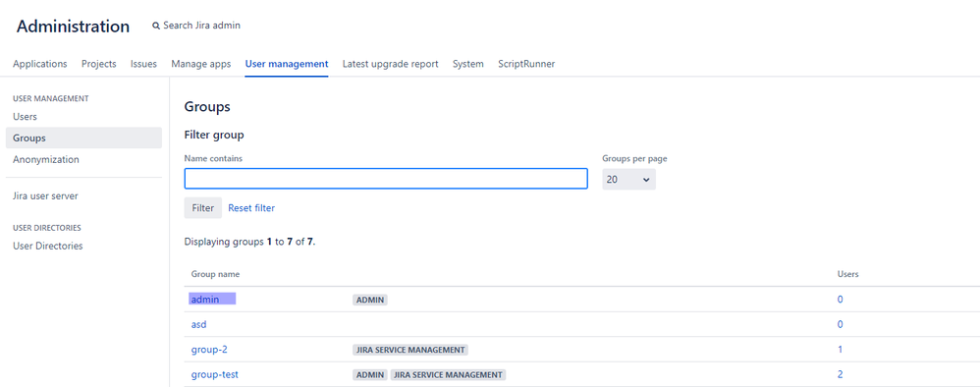Click user count 1 for group-2
The height and width of the screenshot is (387, 980).
[x=840, y=350]
